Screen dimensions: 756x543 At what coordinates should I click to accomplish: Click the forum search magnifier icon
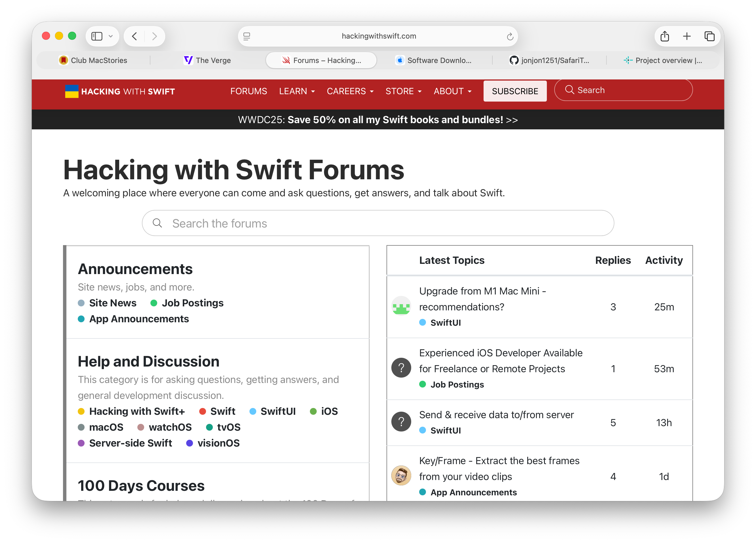coord(157,223)
